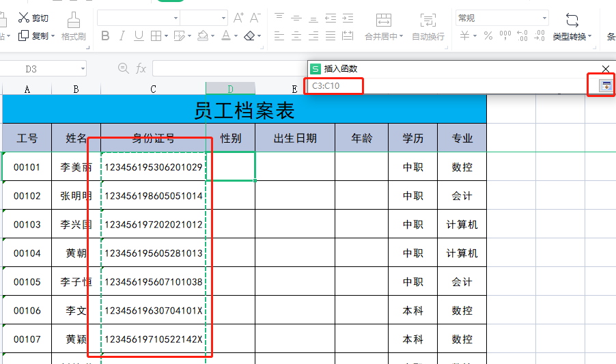Select empty 性别 cell for 00101
This screenshot has width=616, height=364.
231,167
